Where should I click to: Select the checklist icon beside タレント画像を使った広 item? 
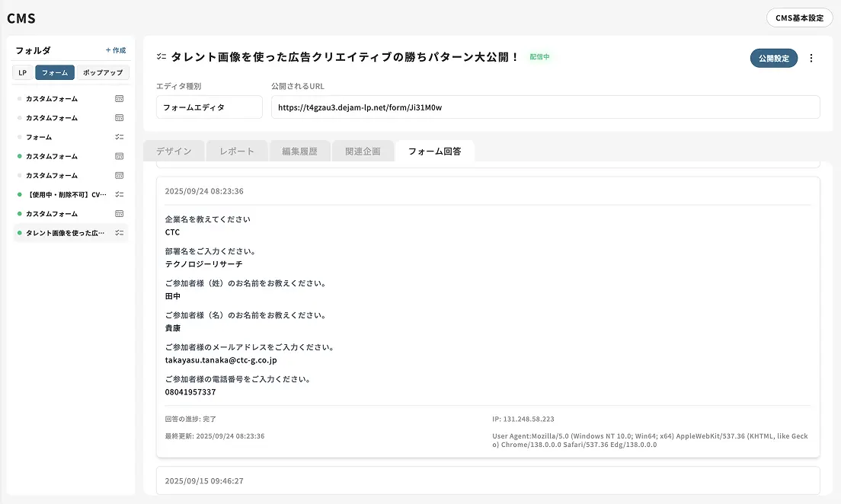pyautogui.click(x=119, y=232)
